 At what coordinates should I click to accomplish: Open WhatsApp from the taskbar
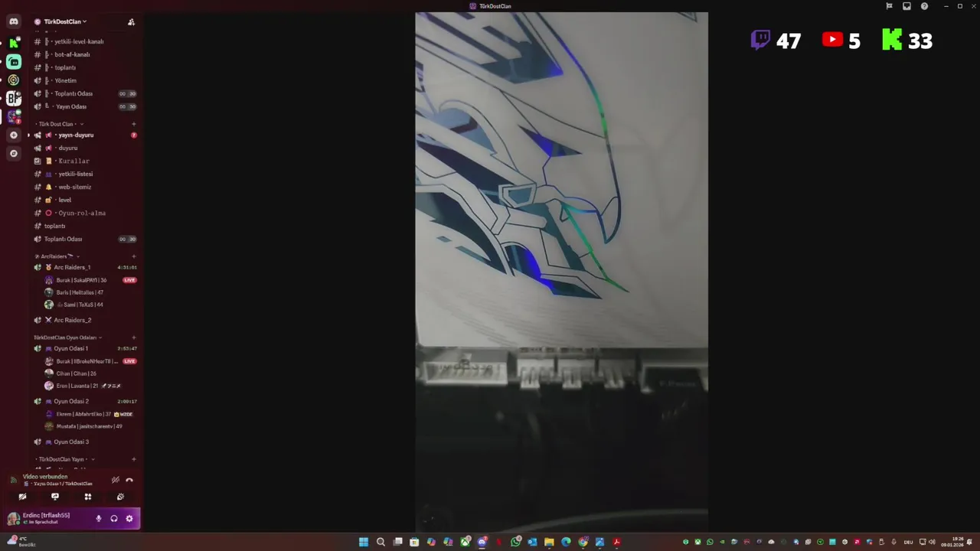click(x=515, y=542)
